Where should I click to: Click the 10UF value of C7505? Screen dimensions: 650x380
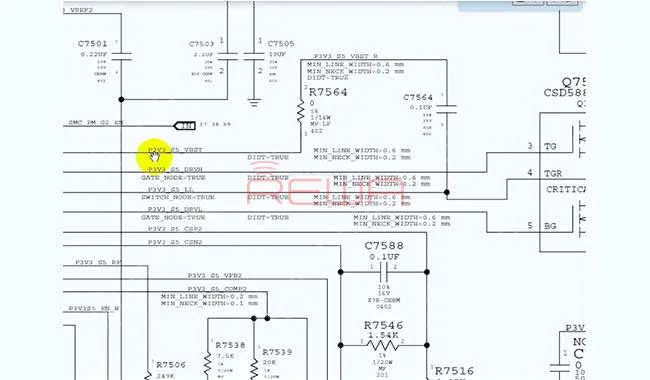277,54
